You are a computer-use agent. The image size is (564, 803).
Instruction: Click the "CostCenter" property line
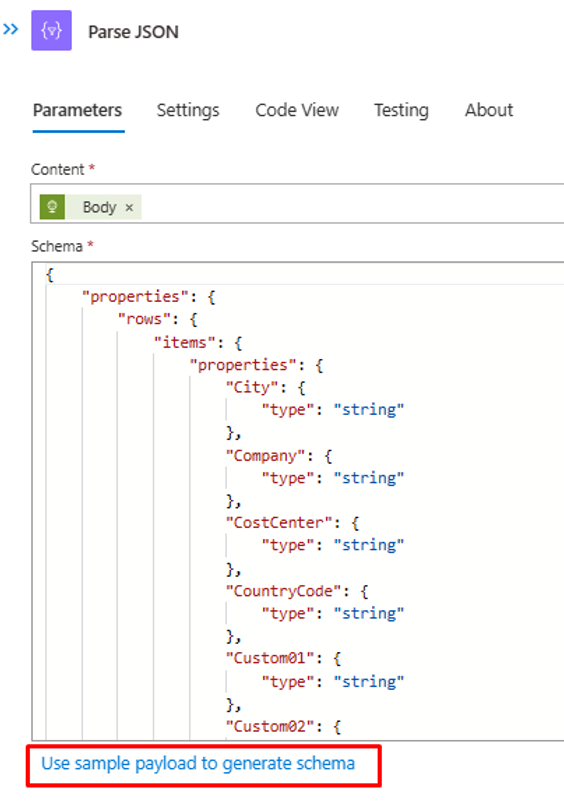coord(293,523)
